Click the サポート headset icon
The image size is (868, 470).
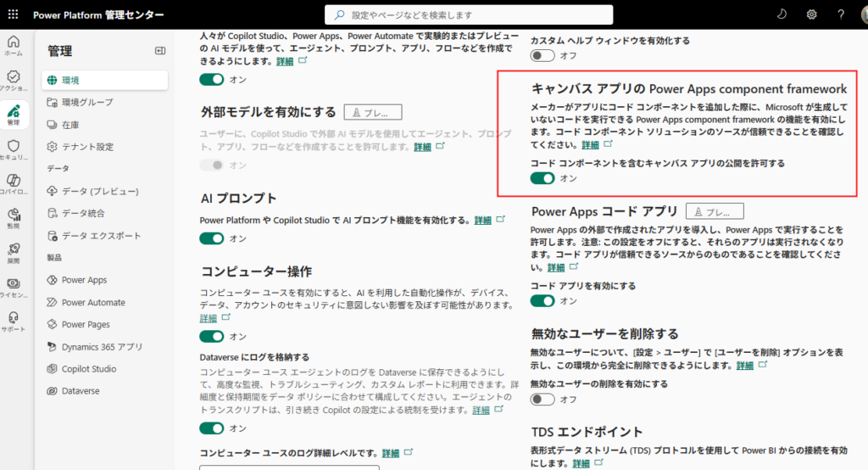point(14,321)
